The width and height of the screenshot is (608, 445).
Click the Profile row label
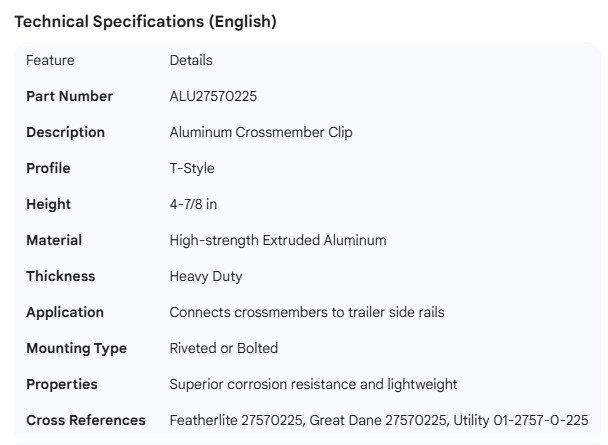coord(48,168)
